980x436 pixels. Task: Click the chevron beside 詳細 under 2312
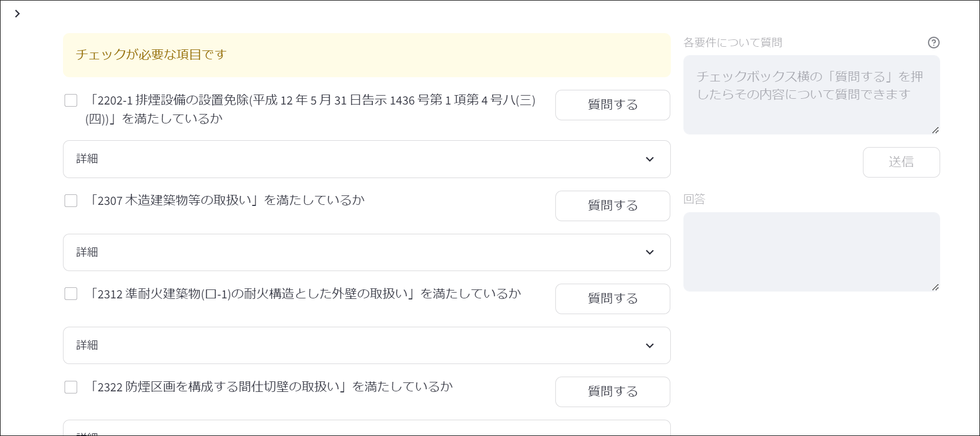(650, 345)
